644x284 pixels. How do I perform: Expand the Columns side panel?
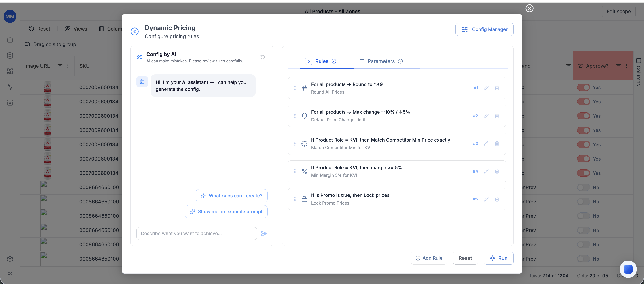coord(638,72)
